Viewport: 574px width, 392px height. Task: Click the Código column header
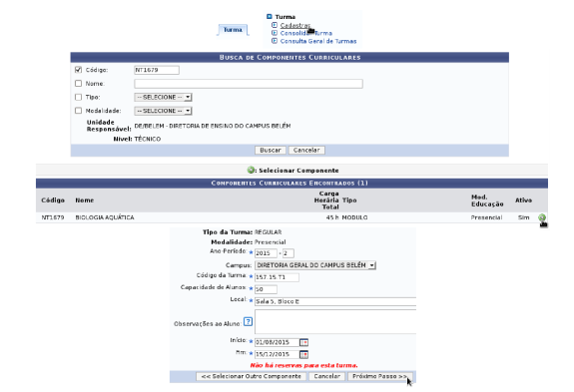coord(53,200)
